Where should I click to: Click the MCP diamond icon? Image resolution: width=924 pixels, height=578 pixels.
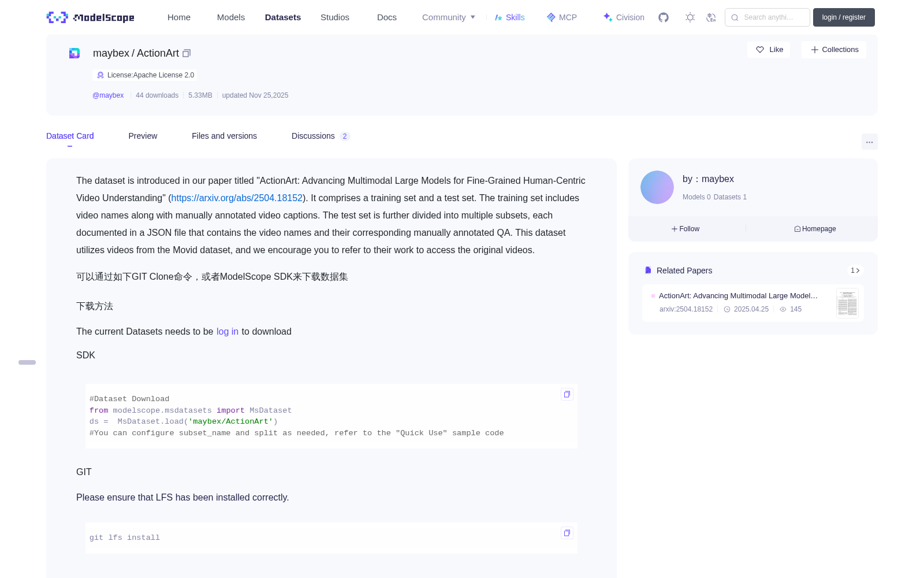[x=551, y=17]
